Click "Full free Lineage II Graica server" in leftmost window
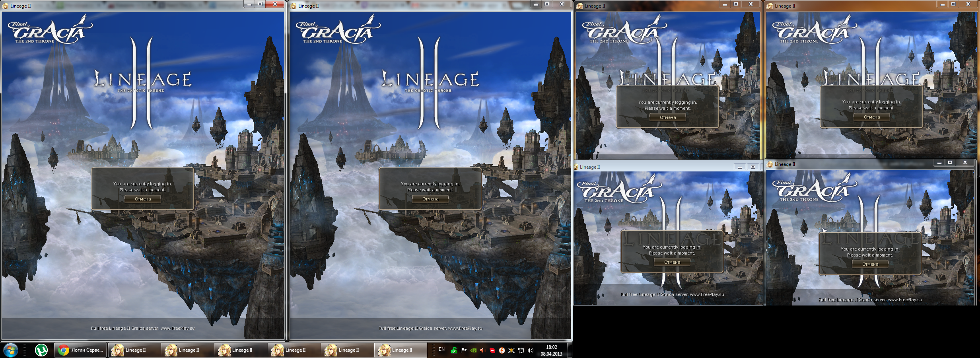The width and height of the screenshot is (980, 358). [124, 328]
